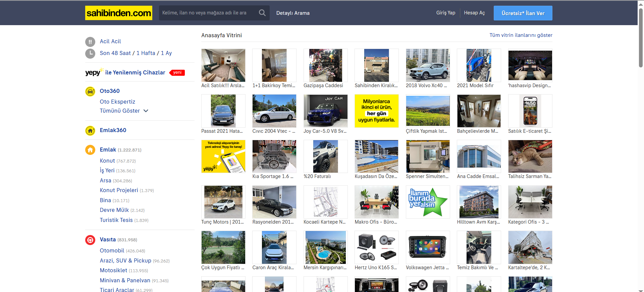View the Satılık E-ticaret phone listing
Viewport: 644px width, 292px height.
530,111
